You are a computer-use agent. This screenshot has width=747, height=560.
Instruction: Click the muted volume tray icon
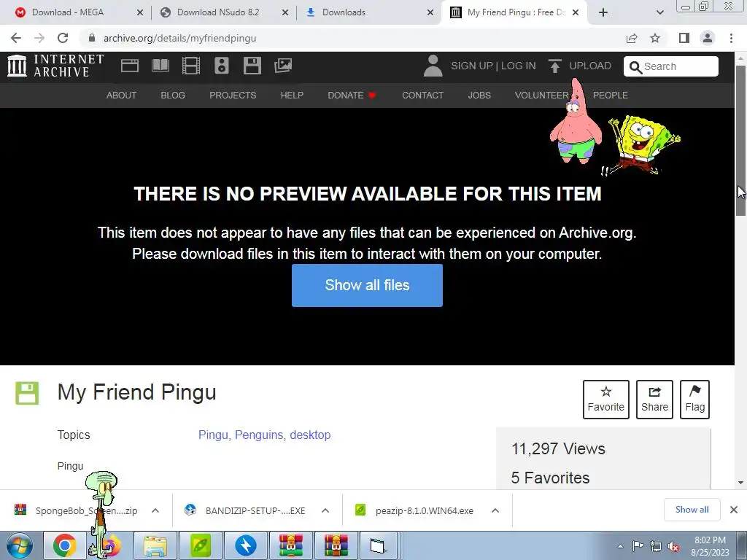[x=673, y=546]
